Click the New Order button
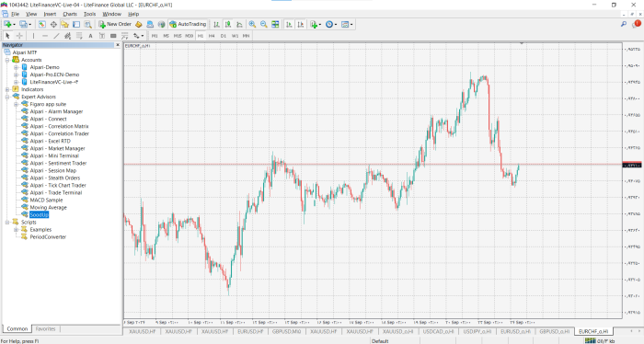The height and width of the screenshot is (344, 644). pyautogui.click(x=115, y=24)
